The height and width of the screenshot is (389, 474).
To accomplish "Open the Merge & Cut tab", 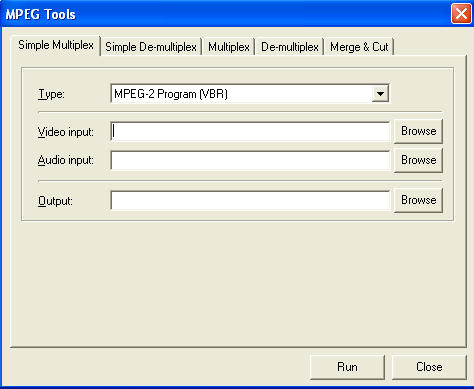I will coord(359,47).
